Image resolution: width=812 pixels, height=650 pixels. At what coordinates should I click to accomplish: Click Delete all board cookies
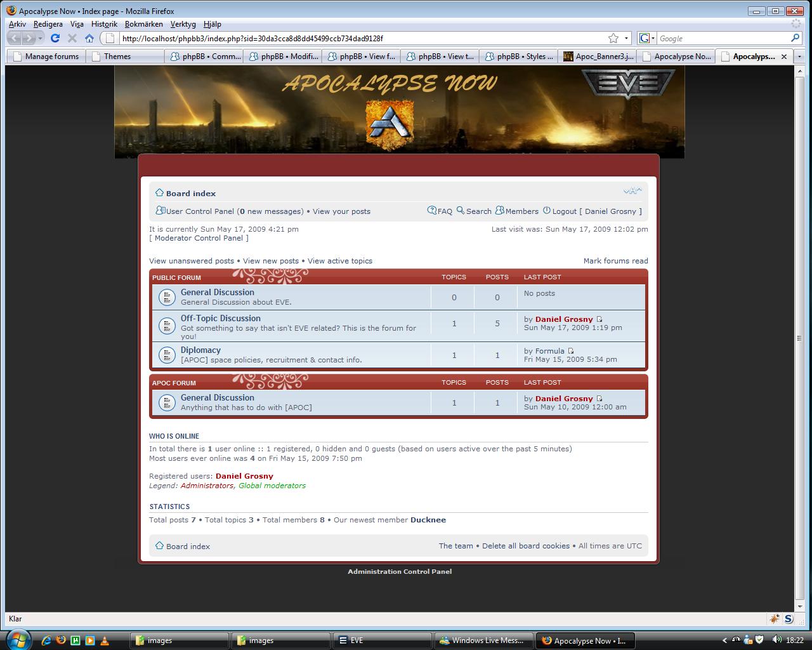[526, 546]
